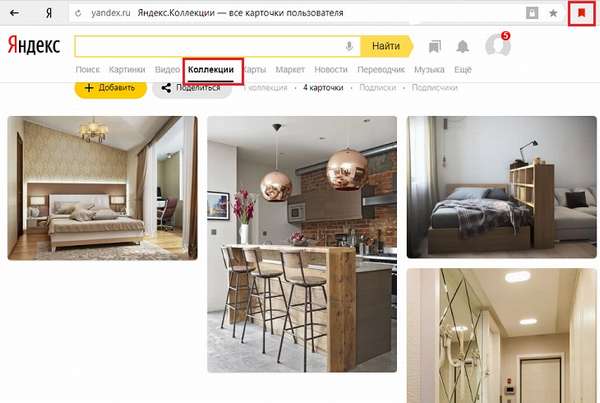
Task: Switch to the Картинки tab
Action: [x=127, y=70]
